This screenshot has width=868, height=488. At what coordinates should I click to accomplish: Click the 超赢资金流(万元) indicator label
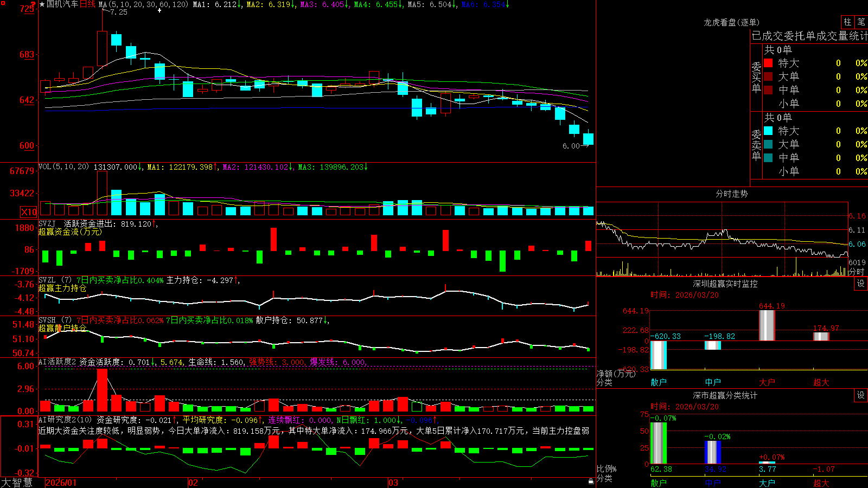pyautogui.click(x=70, y=232)
